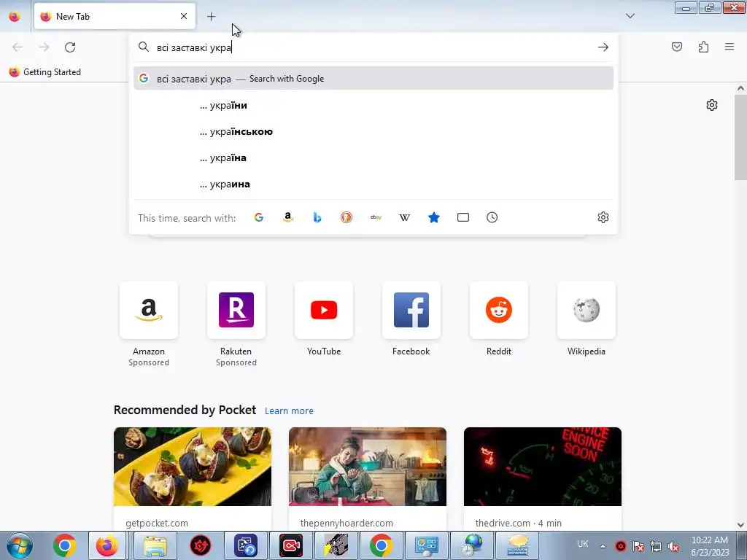The image size is (747, 560).
Task: Open thepennyhoarder.com article card
Action: 368,478
